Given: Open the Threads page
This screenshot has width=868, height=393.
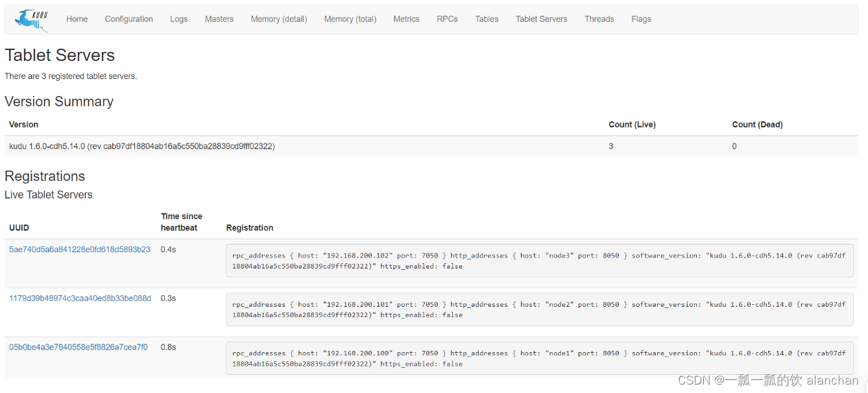Looking at the screenshot, I should pyautogui.click(x=599, y=19).
